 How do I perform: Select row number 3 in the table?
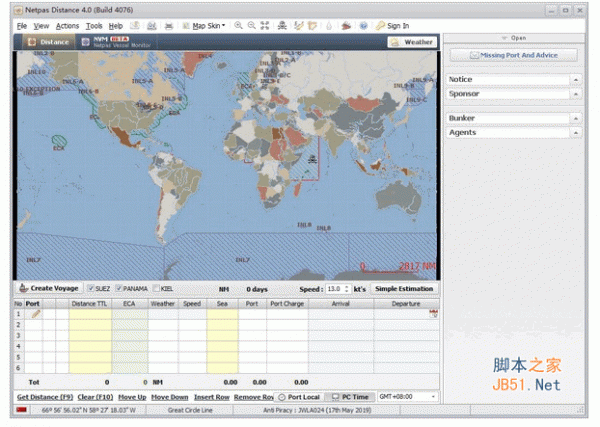(x=18, y=335)
